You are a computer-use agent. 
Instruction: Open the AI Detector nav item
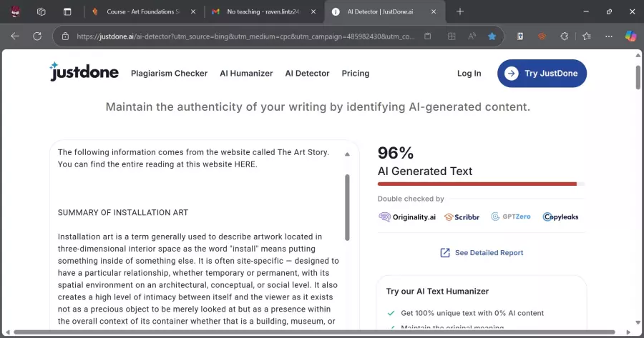coord(307,74)
